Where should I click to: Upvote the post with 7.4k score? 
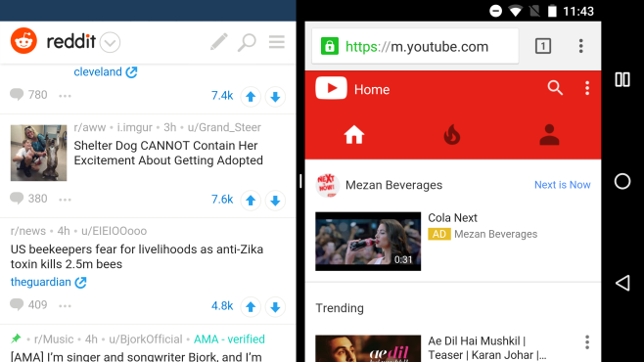[251, 97]
